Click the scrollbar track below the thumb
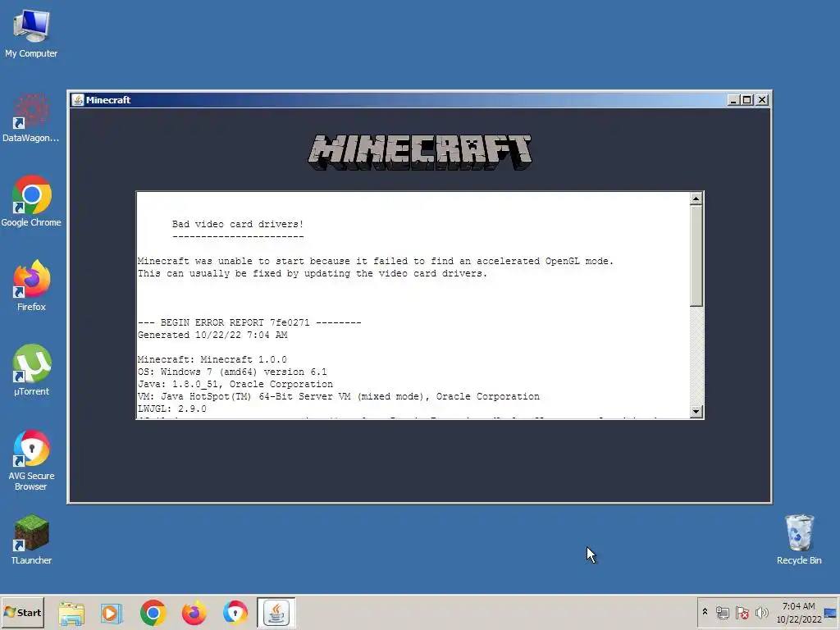840x630 pixels. [x=696, y=356]
